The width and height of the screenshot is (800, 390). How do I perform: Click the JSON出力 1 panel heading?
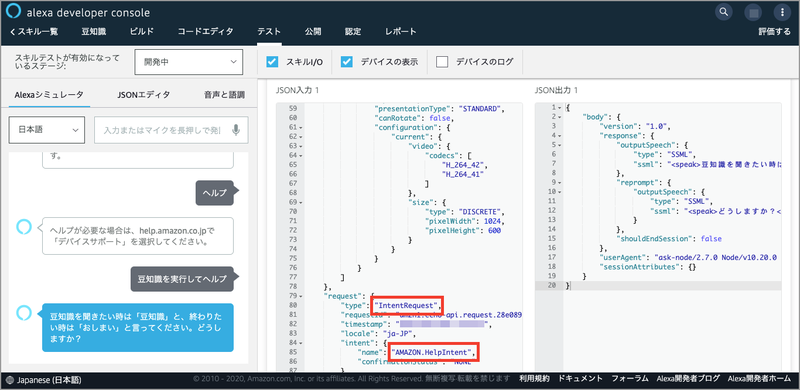click(x=557, y=90)
